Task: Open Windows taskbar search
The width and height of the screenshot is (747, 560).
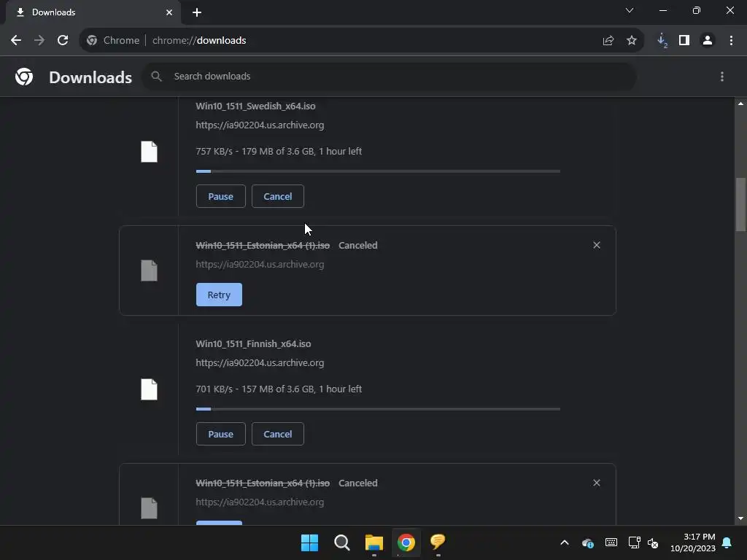Action: pyautogui.click(x=342, y=542)
